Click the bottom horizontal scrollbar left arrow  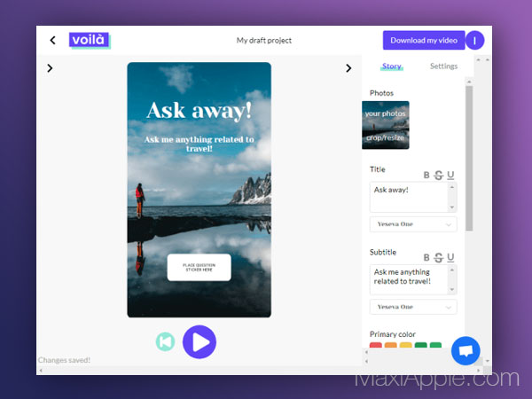pyautogui.click(x=41, y=371)
